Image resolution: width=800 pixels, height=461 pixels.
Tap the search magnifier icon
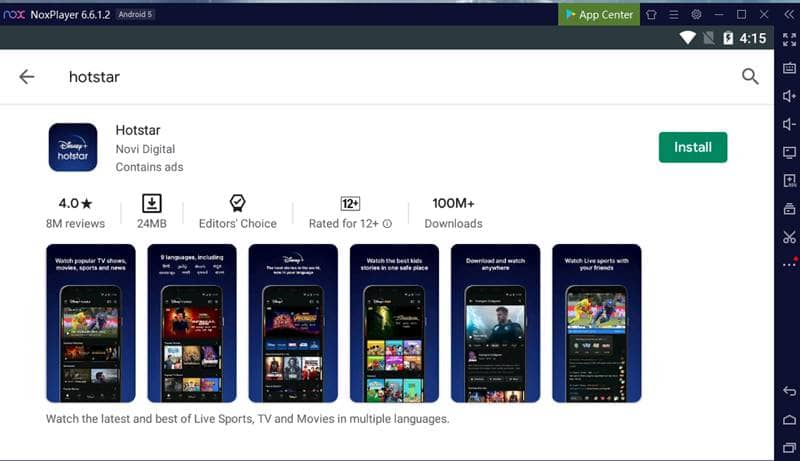point(750,76)
